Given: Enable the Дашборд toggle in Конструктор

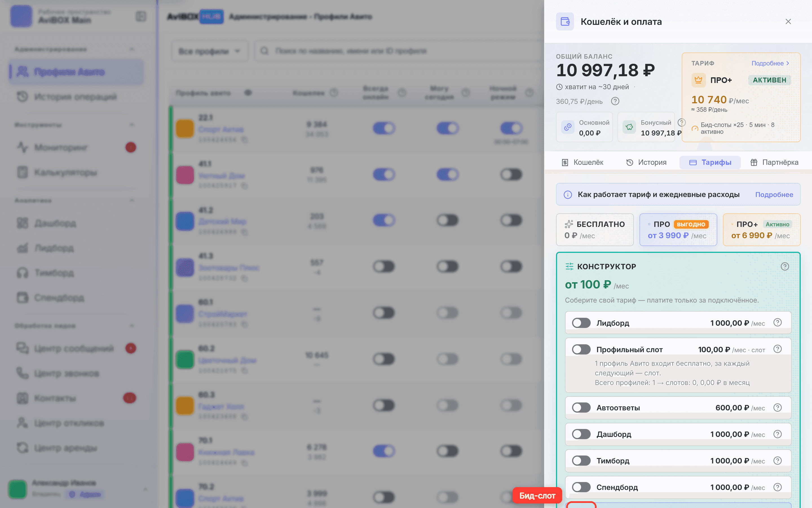Looking at the screenshot, I should [x=581, y=434].
